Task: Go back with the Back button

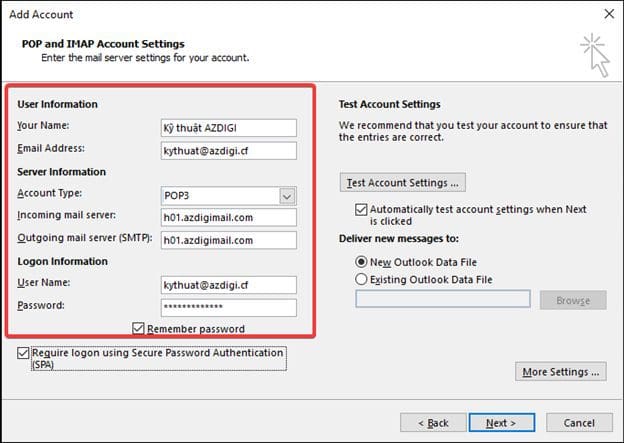Action: tap(432, 423)
